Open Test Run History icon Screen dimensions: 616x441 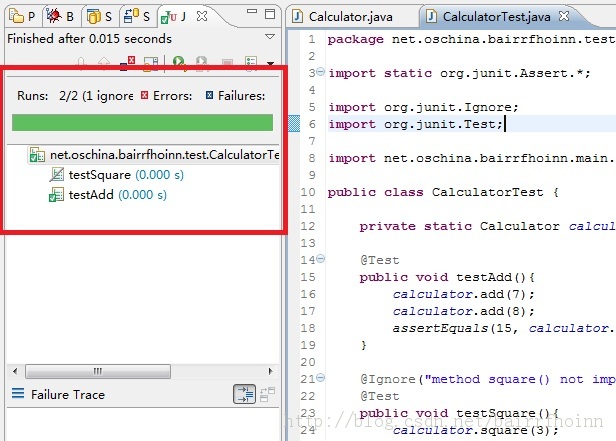click(251, 62)
